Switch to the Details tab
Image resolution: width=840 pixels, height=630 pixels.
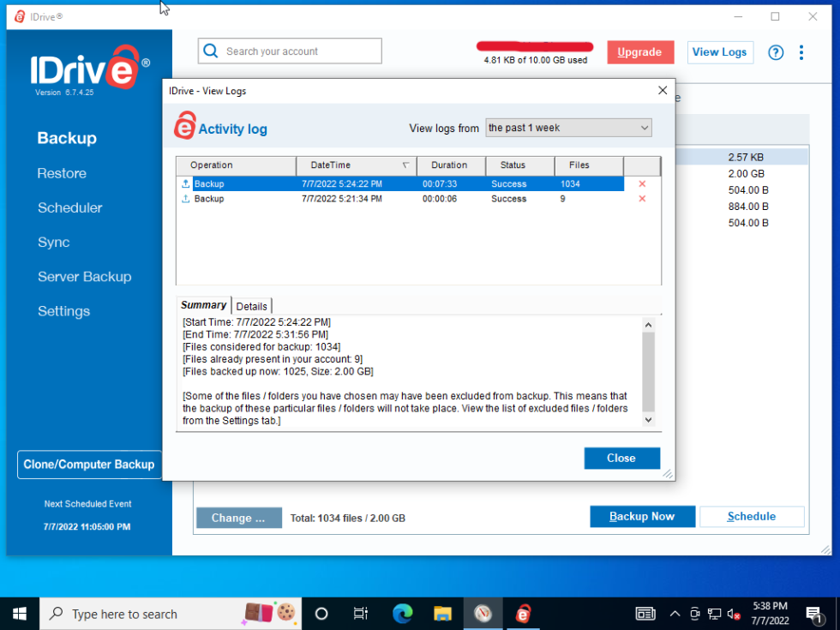pos(252,307)
